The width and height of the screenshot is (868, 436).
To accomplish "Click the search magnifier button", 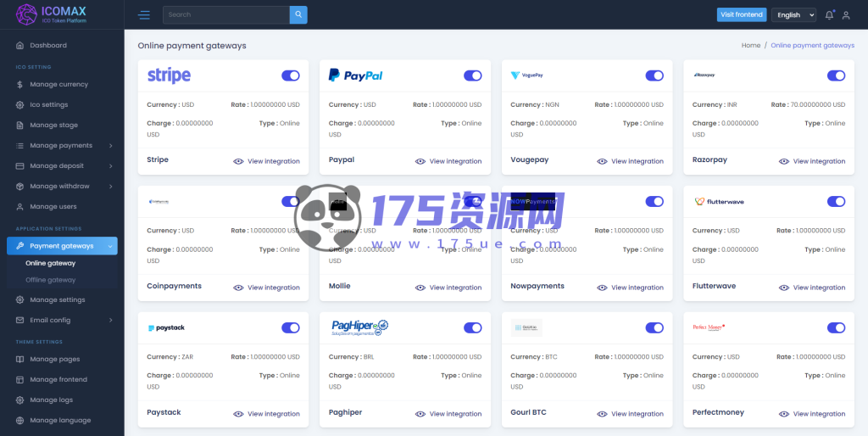I will pyautogui.click(x=298, y=15).
